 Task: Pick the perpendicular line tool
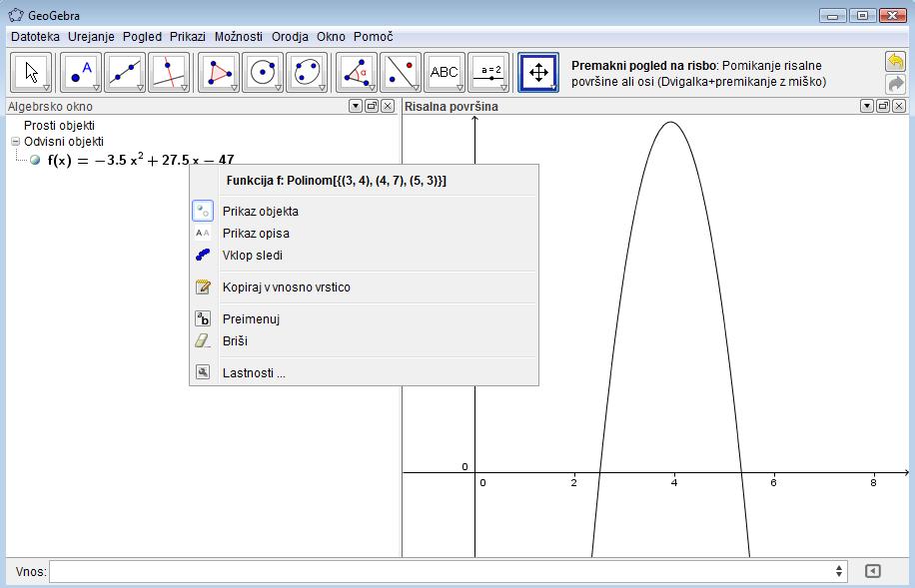(x=169, y=73)
